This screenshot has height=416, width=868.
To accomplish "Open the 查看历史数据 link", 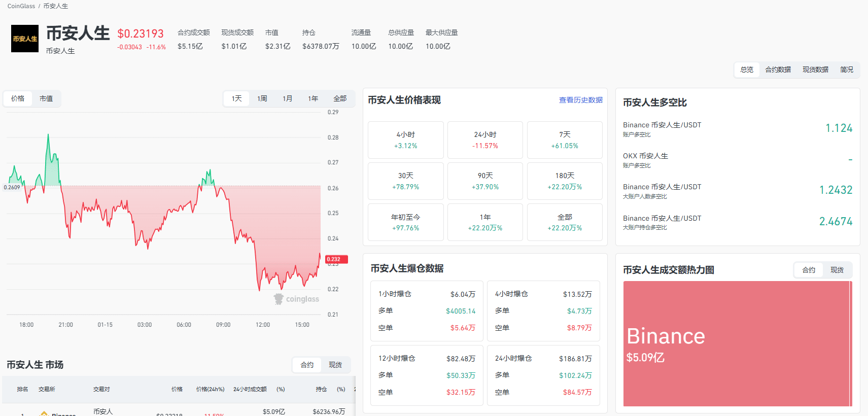I will pos(581,100).
